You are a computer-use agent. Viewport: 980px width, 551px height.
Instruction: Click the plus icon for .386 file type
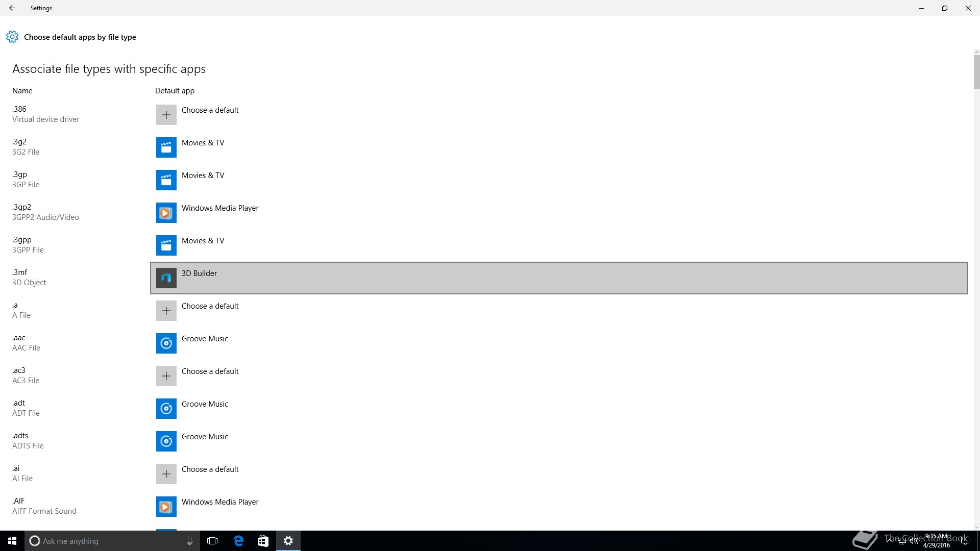(x=166, y=115)
